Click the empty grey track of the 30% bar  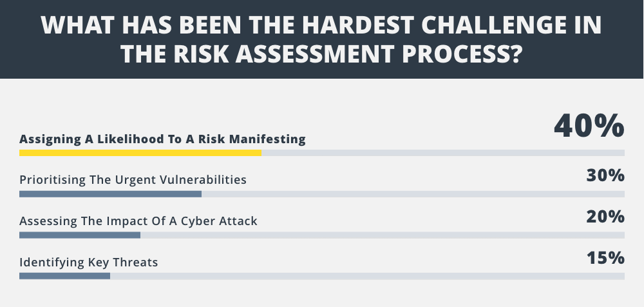point(413,194)
